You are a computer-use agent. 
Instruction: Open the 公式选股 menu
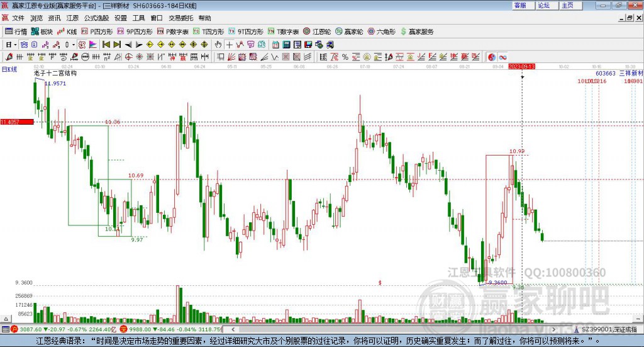tap(96, 18)
